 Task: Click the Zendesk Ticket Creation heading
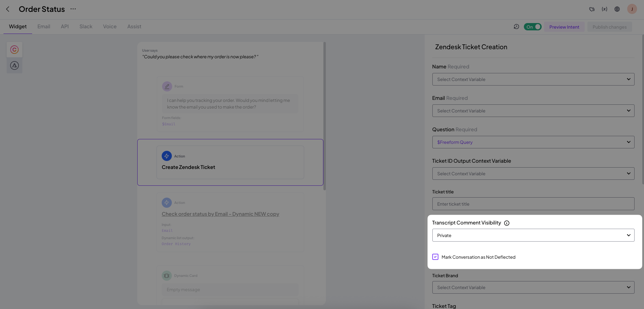pyautogui.click(x=471, y=47)
